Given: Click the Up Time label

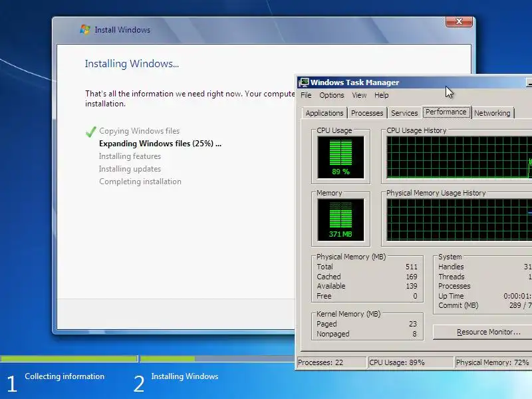Looking at the screenshot, I should [x=451, y=296].
